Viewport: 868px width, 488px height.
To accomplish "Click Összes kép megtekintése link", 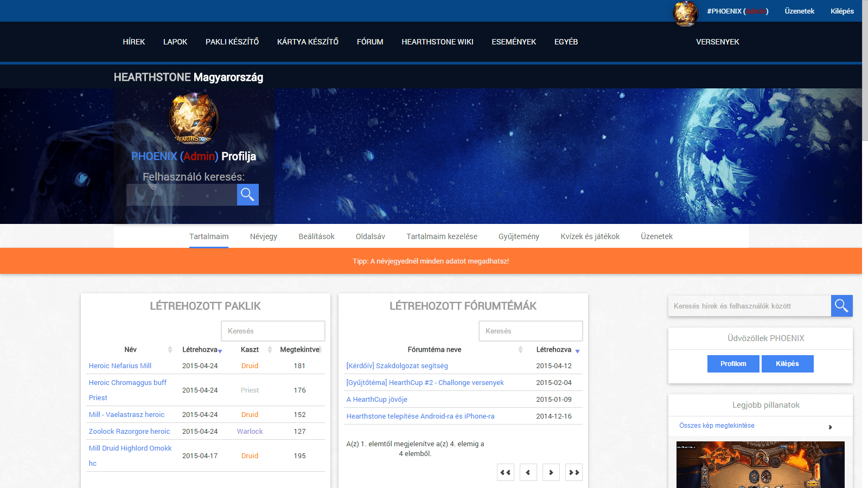I will pos(717,426).
